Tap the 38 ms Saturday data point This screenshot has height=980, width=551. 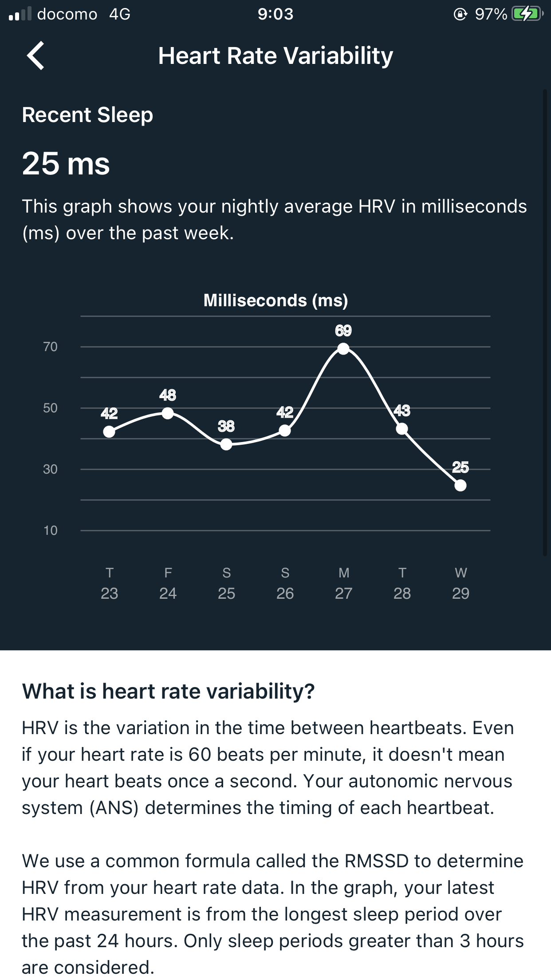tap(226, 444)
